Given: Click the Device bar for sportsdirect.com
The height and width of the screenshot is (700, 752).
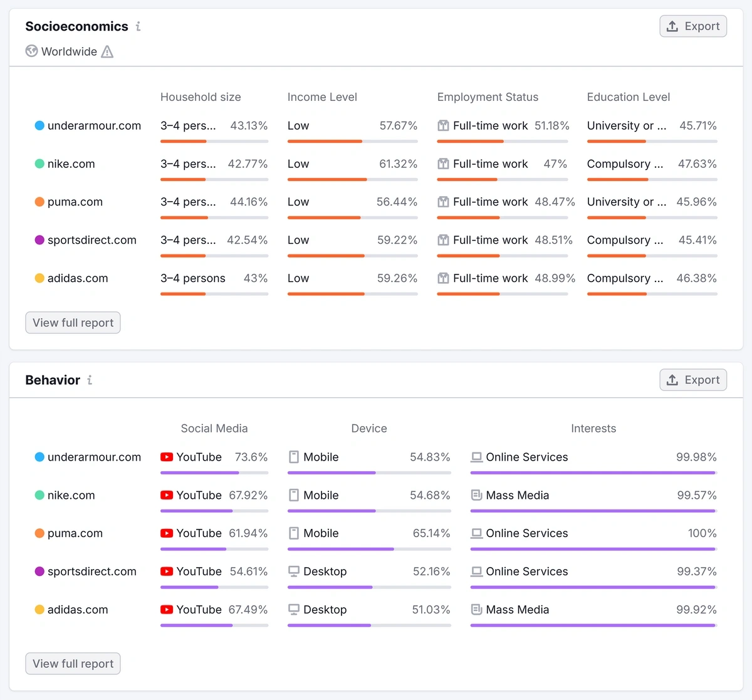Looking at the screenshot, I should pos(369,587).
